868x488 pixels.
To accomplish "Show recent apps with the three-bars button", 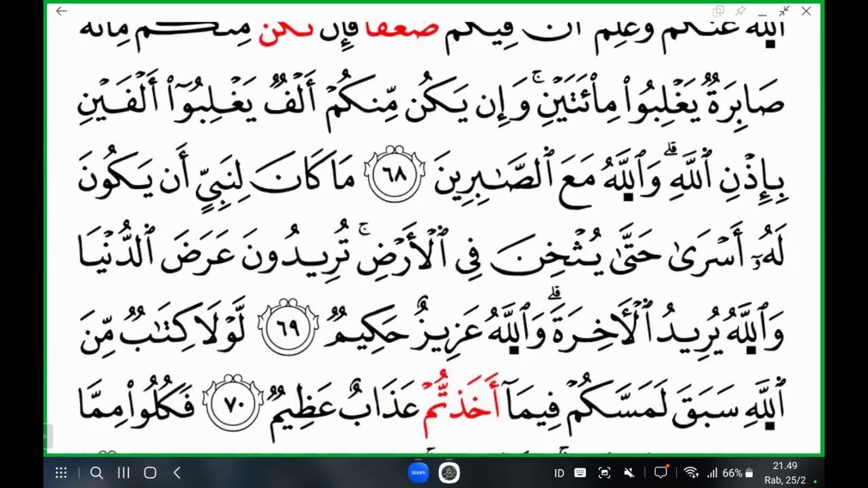I will pos(123,473).
